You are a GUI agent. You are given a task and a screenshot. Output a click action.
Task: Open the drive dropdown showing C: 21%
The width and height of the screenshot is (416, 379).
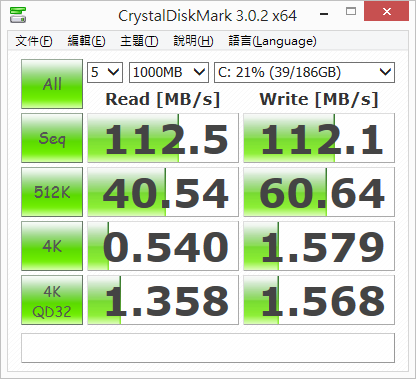click(304, 72)
